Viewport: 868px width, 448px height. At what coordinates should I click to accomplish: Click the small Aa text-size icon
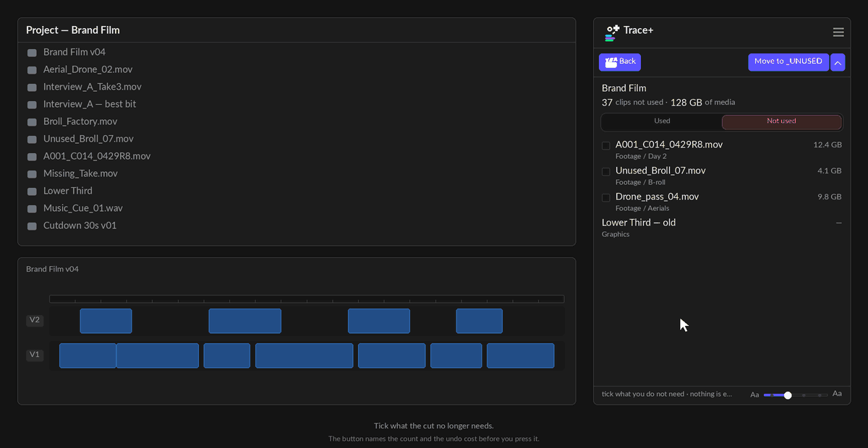(x=754, y=395)
